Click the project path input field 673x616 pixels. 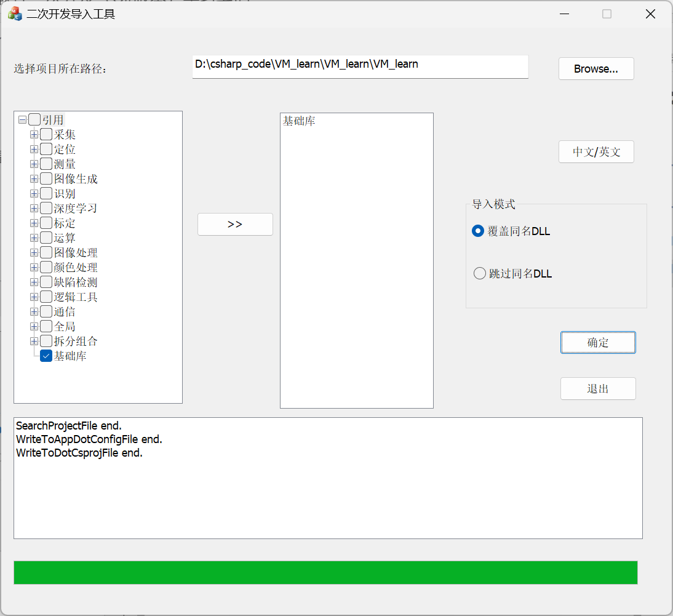tap(360, 66)
